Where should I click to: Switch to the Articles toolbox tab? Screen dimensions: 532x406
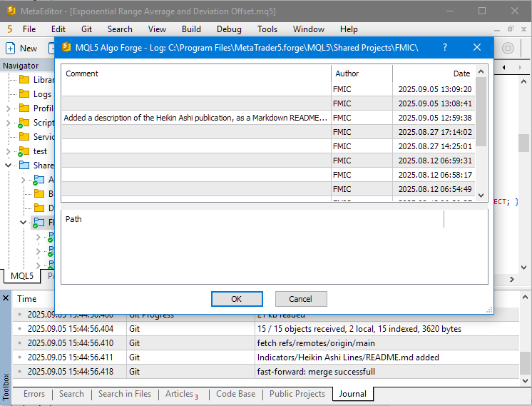point(182,394)
